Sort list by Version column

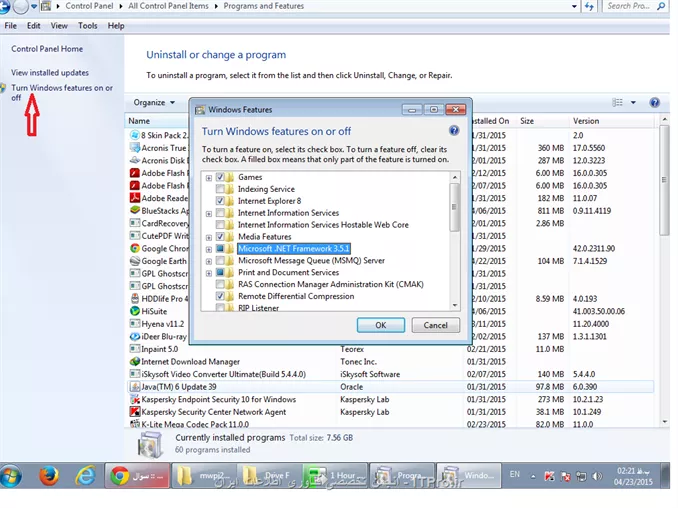tap(586, 121)
